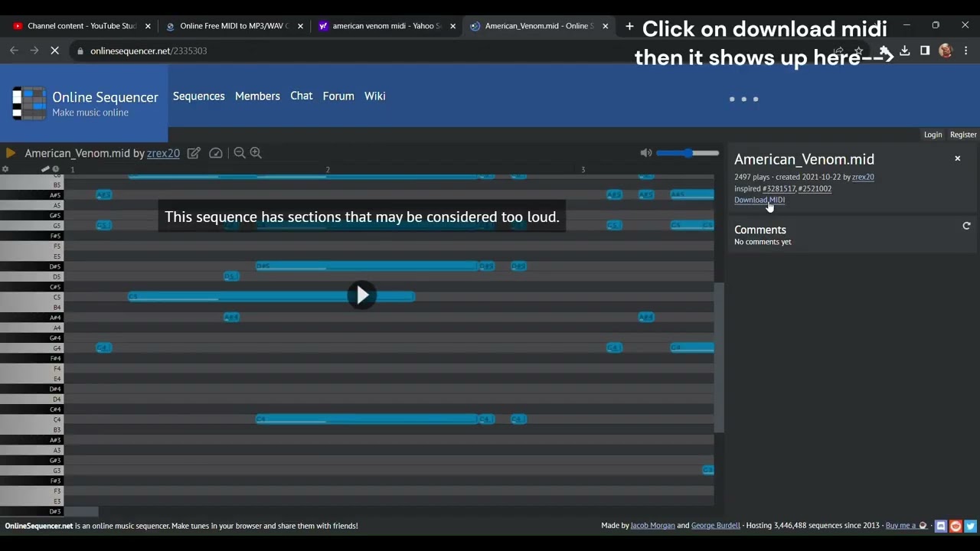The image size is (980, 551).
Task: Click measure 2 marker on the timeline
Action: coord(328,169)
